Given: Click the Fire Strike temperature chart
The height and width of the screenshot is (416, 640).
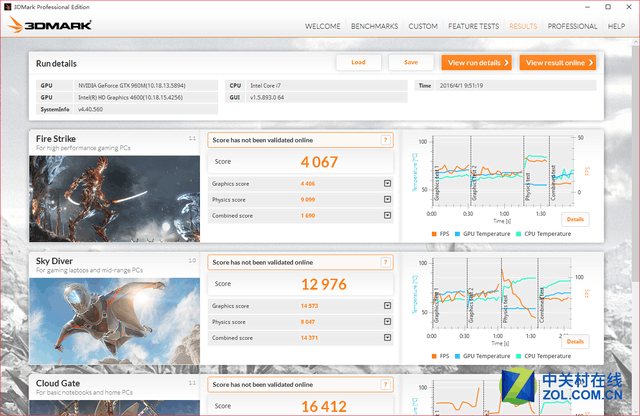Looking at the screenshot, I should point(502,171).
